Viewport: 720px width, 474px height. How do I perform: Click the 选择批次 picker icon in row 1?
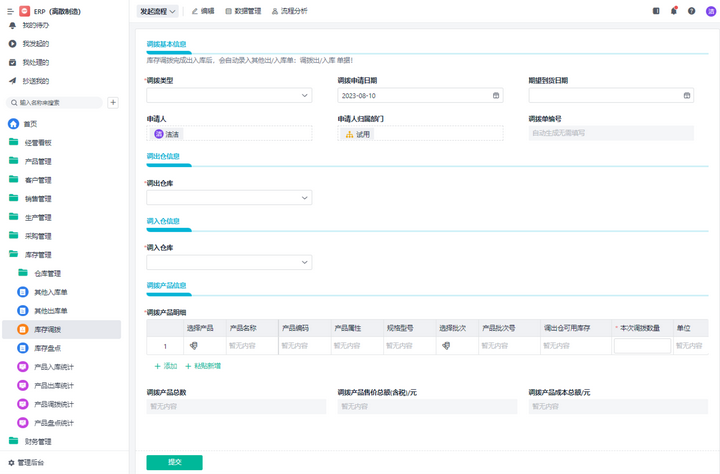pos(446,346)
